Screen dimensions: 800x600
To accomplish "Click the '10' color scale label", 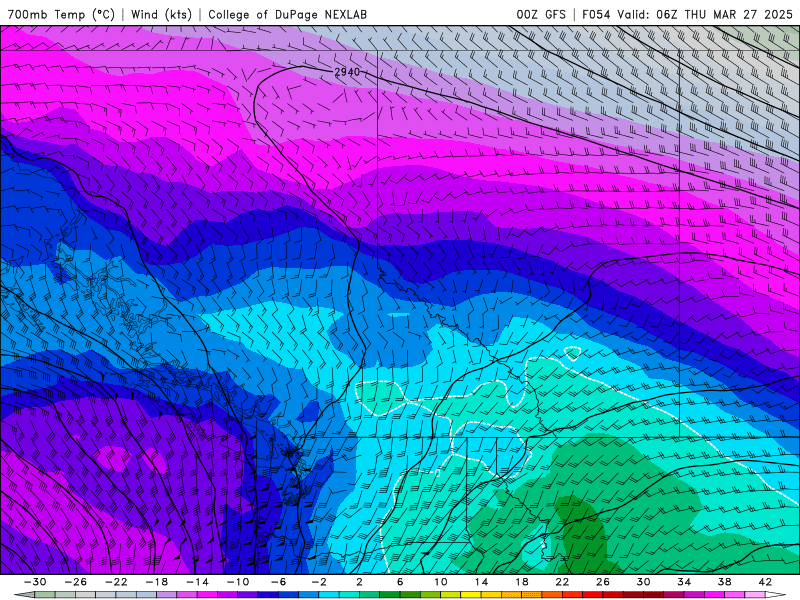I will coord(440,582).
